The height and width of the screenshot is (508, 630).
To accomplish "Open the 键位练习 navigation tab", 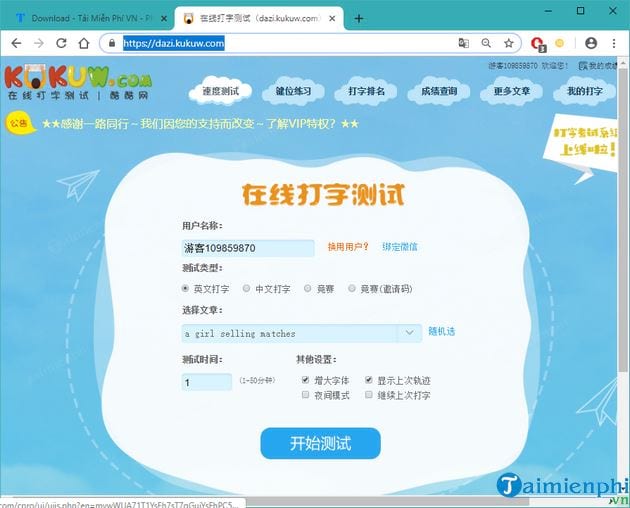I will [x=293, y=91].
